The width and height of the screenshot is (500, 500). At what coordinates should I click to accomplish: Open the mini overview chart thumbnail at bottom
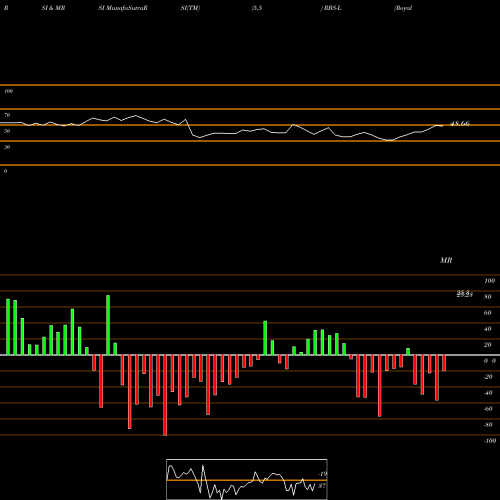click(x=247, y=479)
